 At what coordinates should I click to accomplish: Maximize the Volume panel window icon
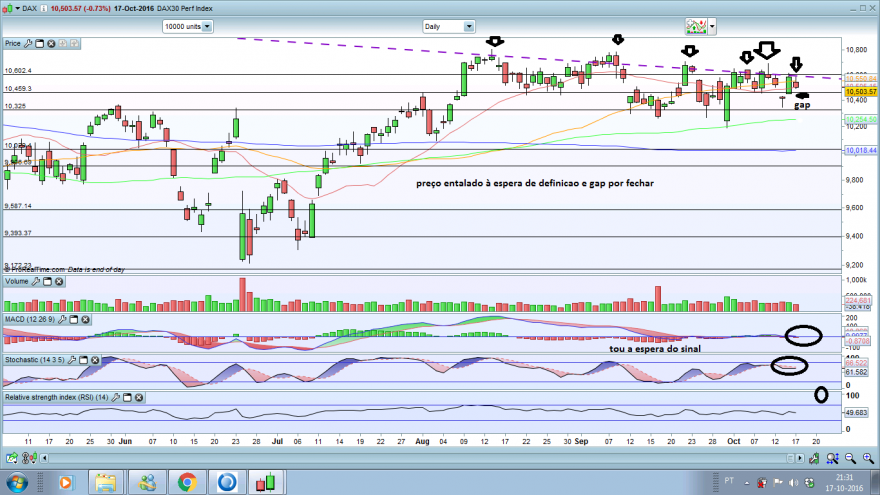coord(48,282)
